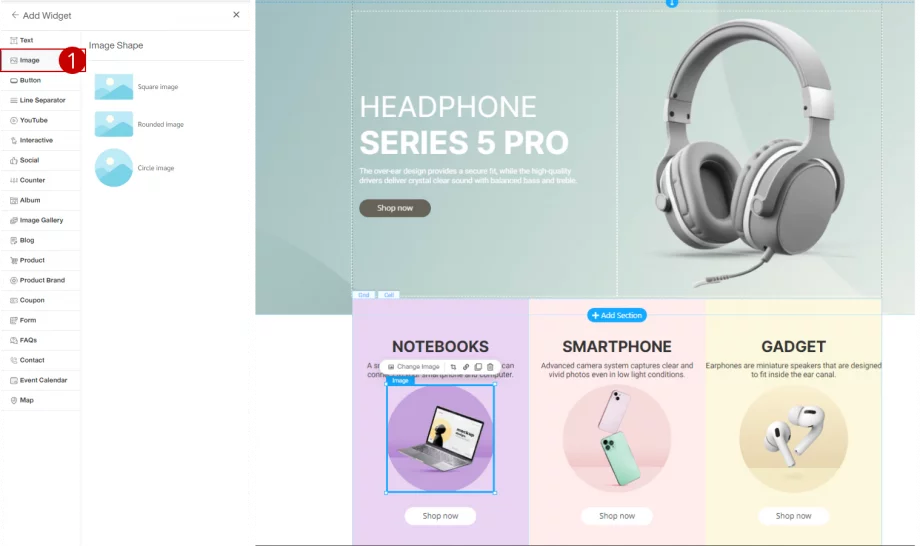
Task: Click Change Image in floating toolbar
Action: pos(414,367)
